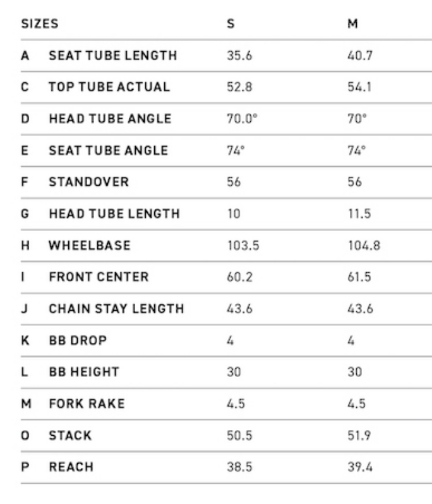The image size is (432, 504).
Task: Click the TOP TUBE ACTUAL row label
Action: 109,87
